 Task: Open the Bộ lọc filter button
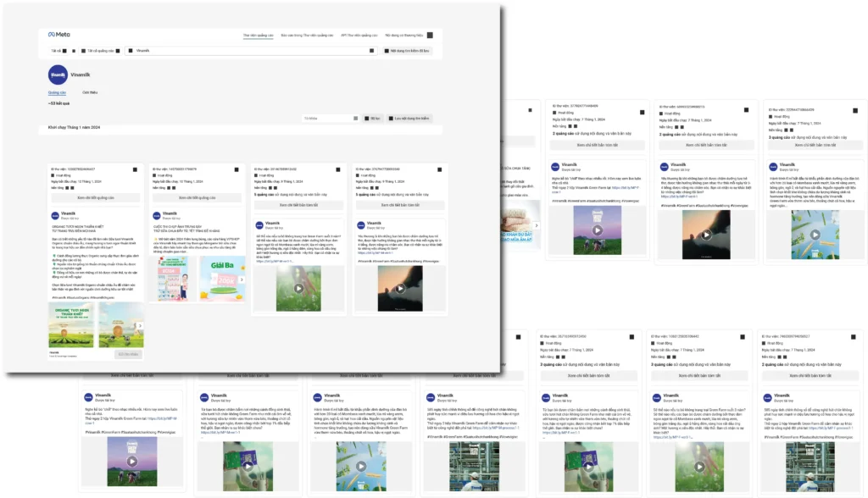tap(373, 119)
